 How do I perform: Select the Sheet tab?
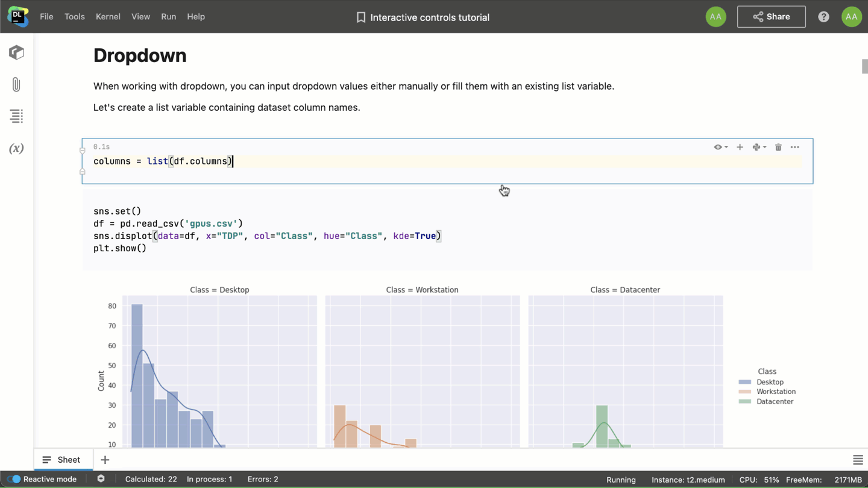click(x=63, y=460)
